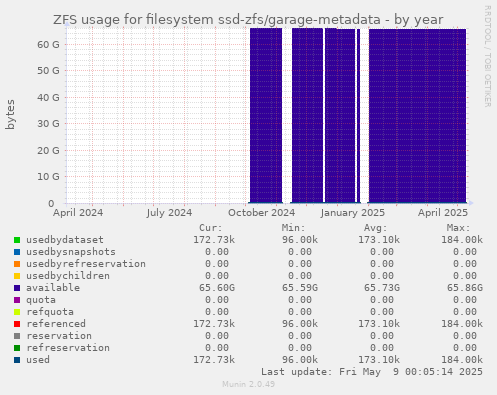This screenshot has height=395, width=497.
Task: Click the Min: column header
Action: point(293,228)
